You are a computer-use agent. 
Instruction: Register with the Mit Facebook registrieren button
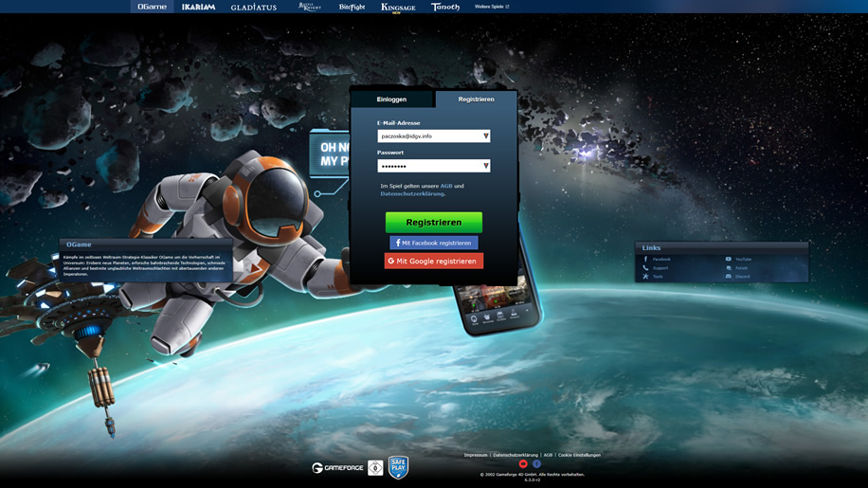tap(433, 243)
